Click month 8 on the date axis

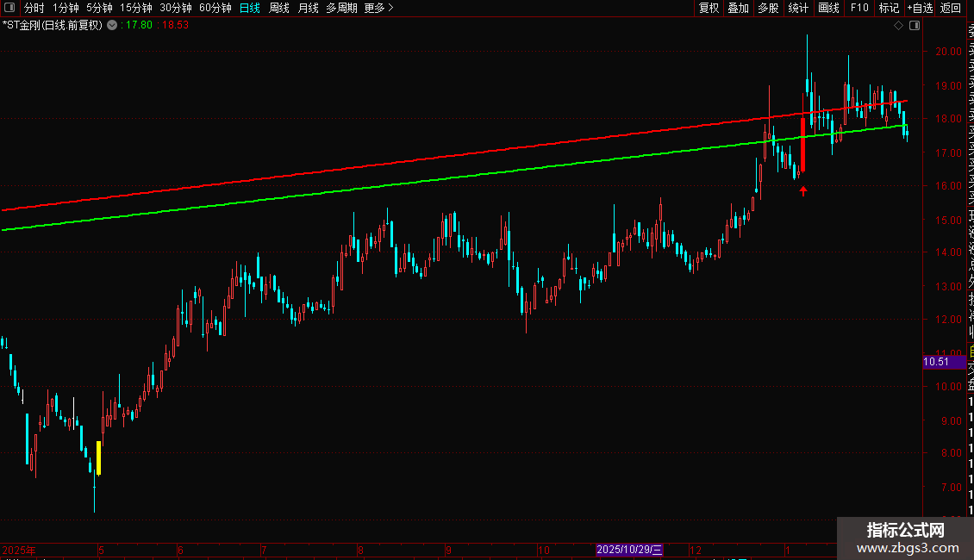pos(360,551)
